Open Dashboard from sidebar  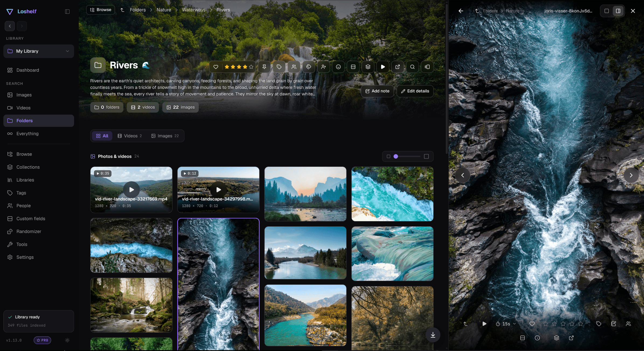39,70
